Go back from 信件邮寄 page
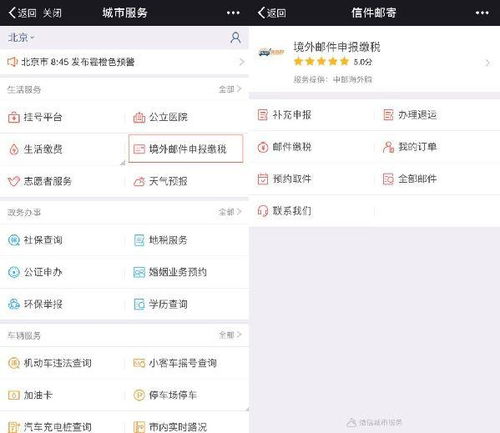The image size is (500, 433). click(272, 13)
